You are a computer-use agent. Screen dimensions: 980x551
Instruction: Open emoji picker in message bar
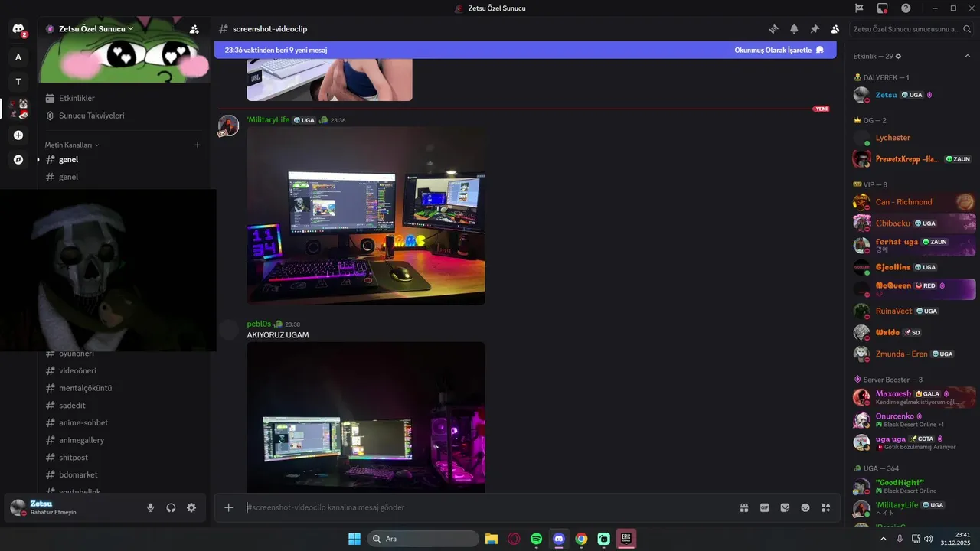tap(805, 507)
